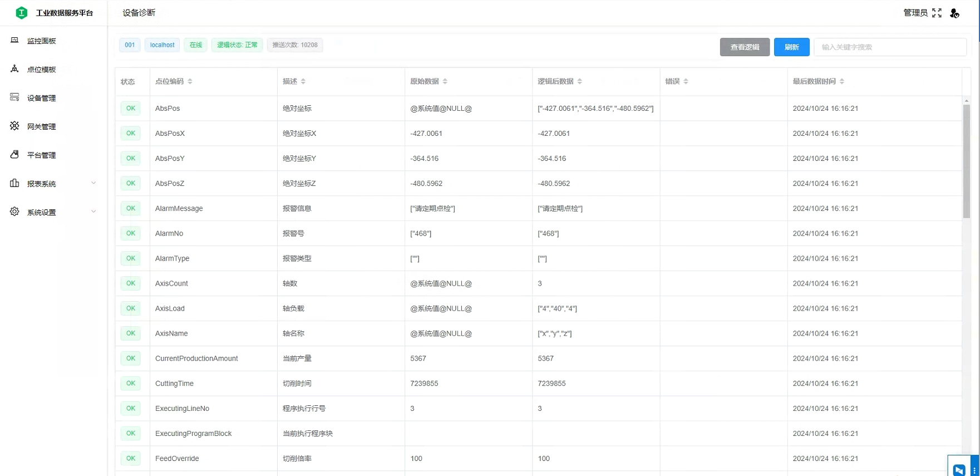This screenshot has height=476, width=980.
Task: Click the blue 刷新 button
Action: click(x=791, y=47)
